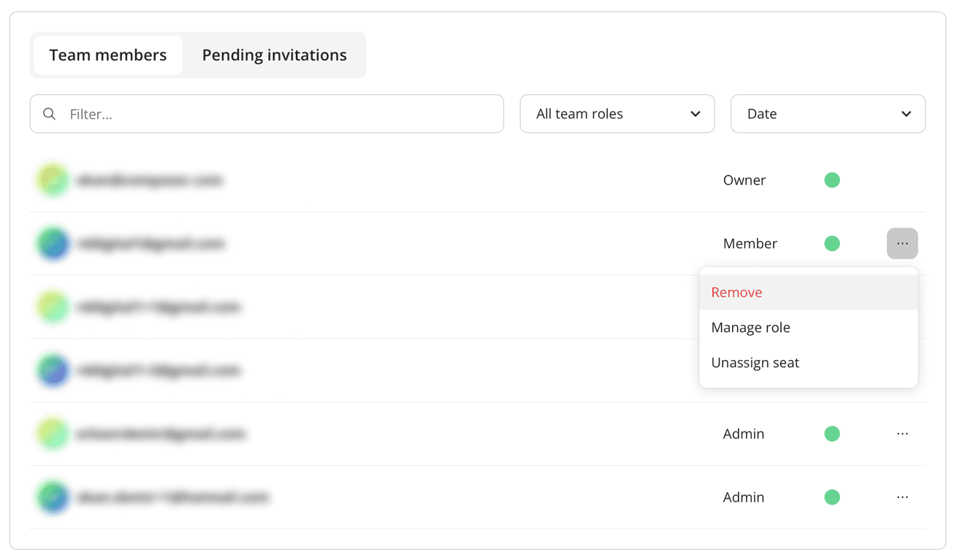Open the Date sort dropdown

pos(828,114)
